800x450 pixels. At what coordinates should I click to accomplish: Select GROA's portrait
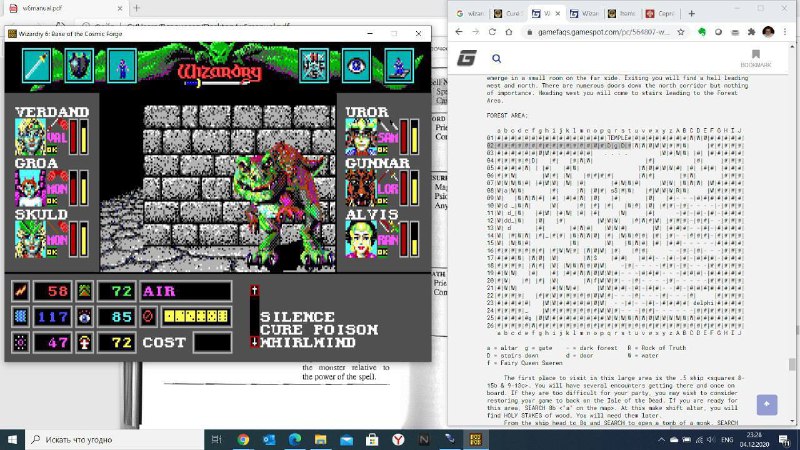(31, 188)
